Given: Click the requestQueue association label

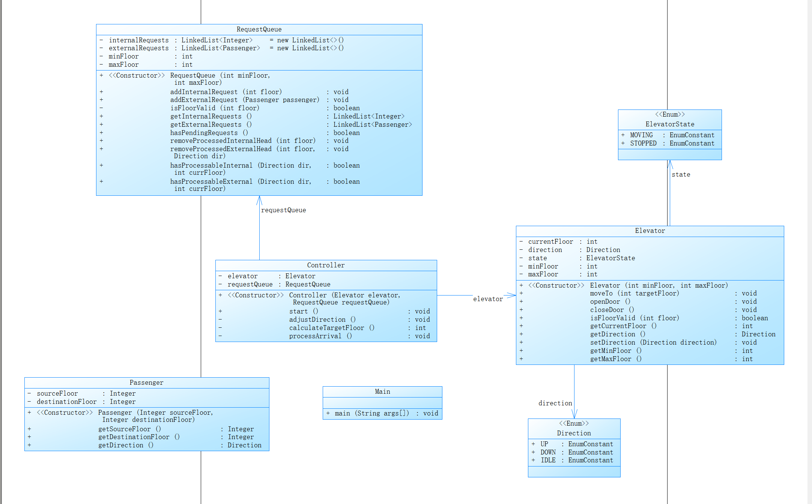Looking at the screenshot, I should pyautogui.click(x=283, y=210).
